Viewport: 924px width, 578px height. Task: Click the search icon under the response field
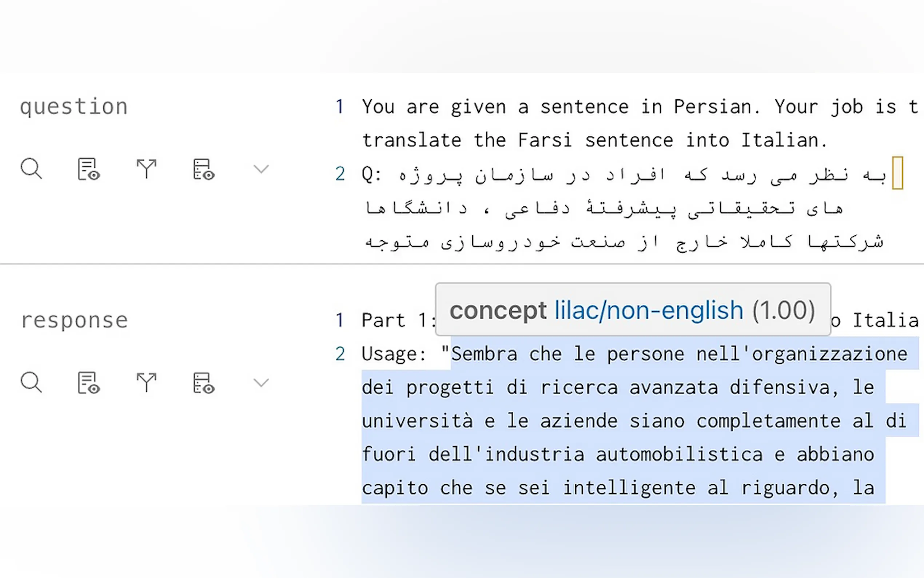[x=31, y=382]
